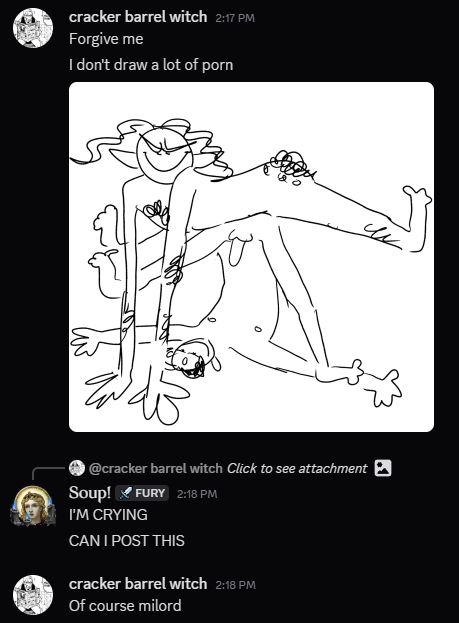Click the "cracker barrel witch" username at 2:17 PM
Screen dimensions: 459x623
click(138, 17)
